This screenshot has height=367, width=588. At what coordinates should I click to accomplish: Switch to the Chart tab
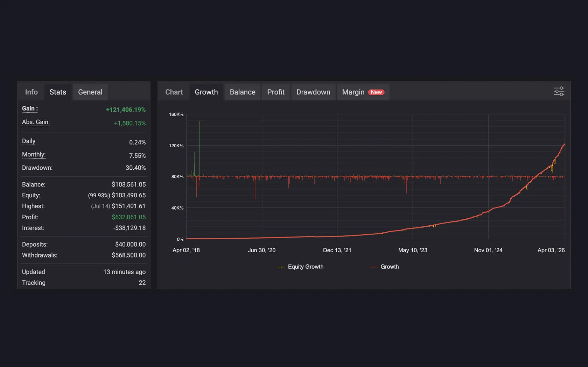point(174,92)
